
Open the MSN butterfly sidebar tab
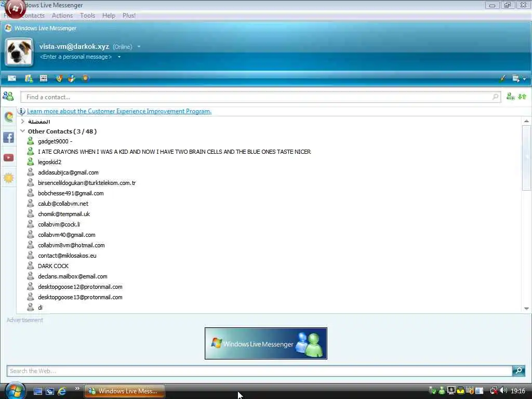click(9, 117)
